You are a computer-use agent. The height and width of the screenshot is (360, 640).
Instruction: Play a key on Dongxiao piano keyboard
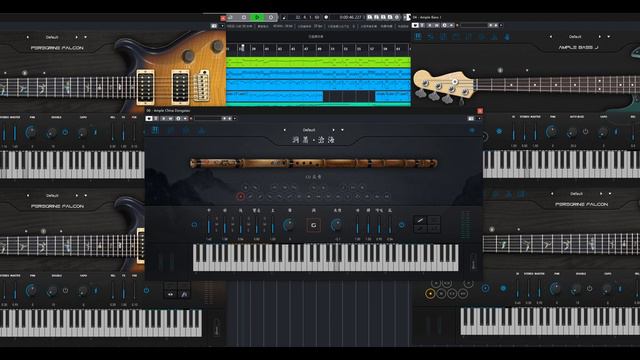[326, 258]
